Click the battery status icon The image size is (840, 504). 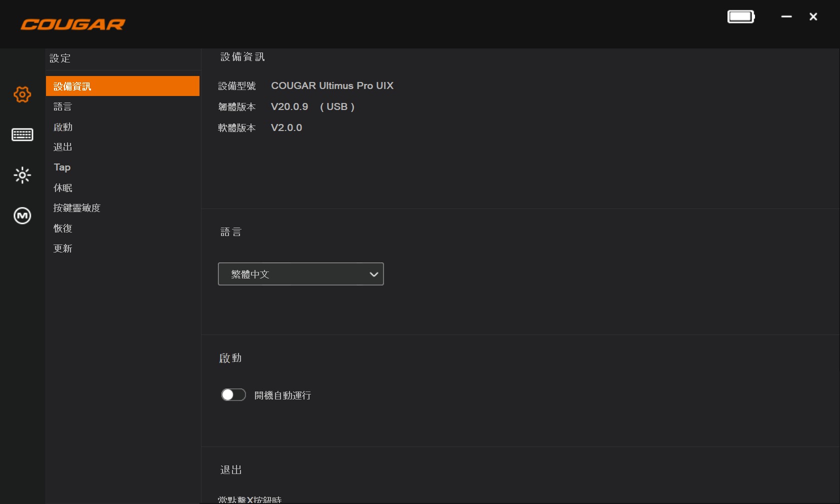pos(740,17)
